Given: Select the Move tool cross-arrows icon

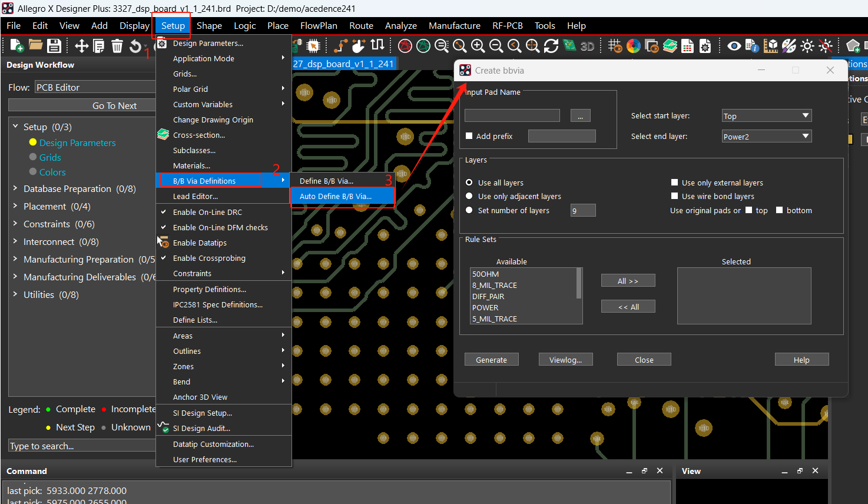Looking at the screenshot, I should pyautogui.click(x=81, y=46).
